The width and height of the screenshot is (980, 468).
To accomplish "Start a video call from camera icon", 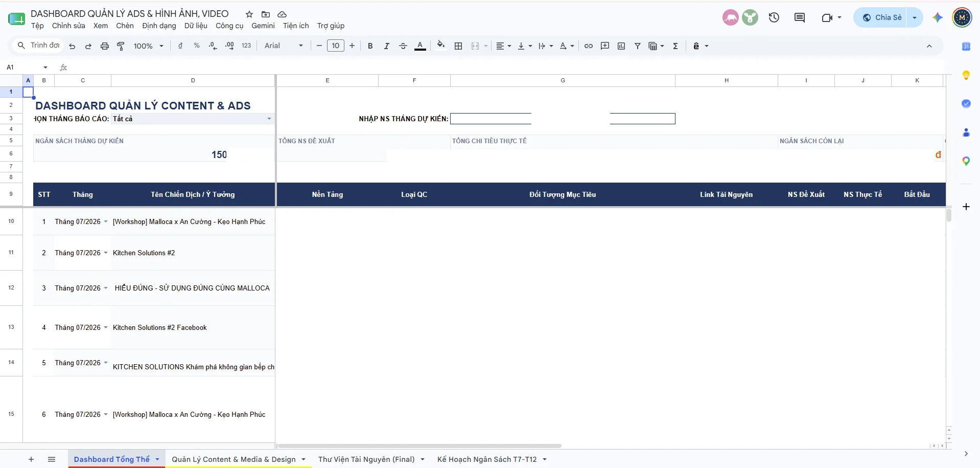I will pyautogui.click(x=827, y=18).
